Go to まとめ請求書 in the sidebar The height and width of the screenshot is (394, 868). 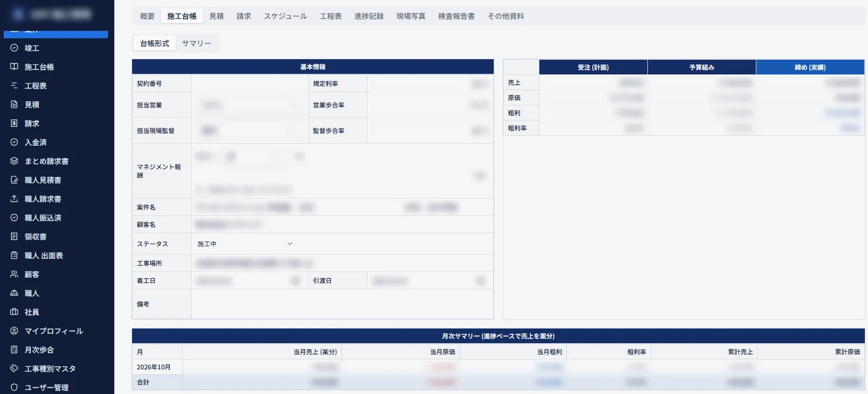[x=57, y=161]
